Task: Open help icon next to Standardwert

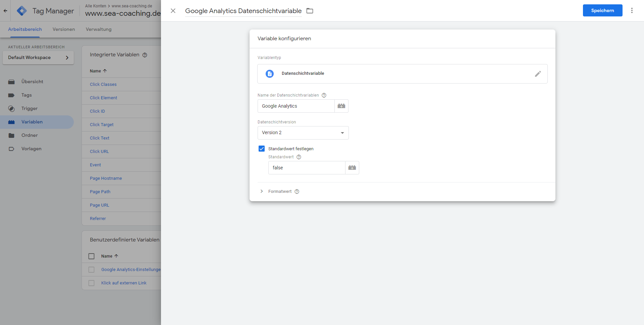Action: click(299, 157)
